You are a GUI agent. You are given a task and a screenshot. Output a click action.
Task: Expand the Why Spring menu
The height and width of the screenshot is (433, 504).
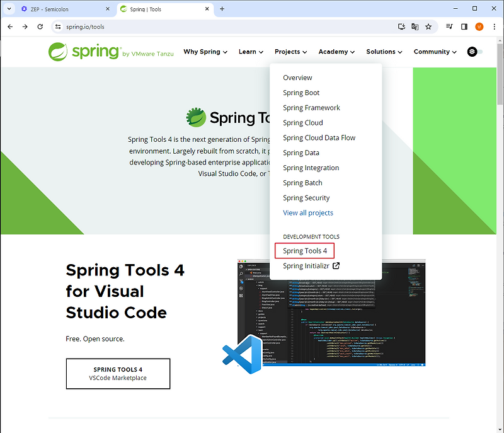pos(205,52)
